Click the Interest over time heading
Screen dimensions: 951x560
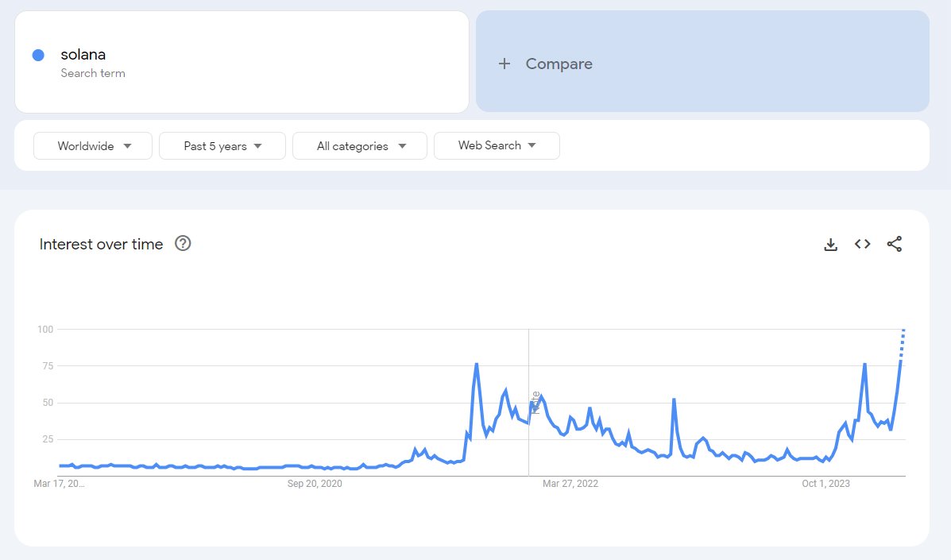pyautogui.click(x=101, y=244)
